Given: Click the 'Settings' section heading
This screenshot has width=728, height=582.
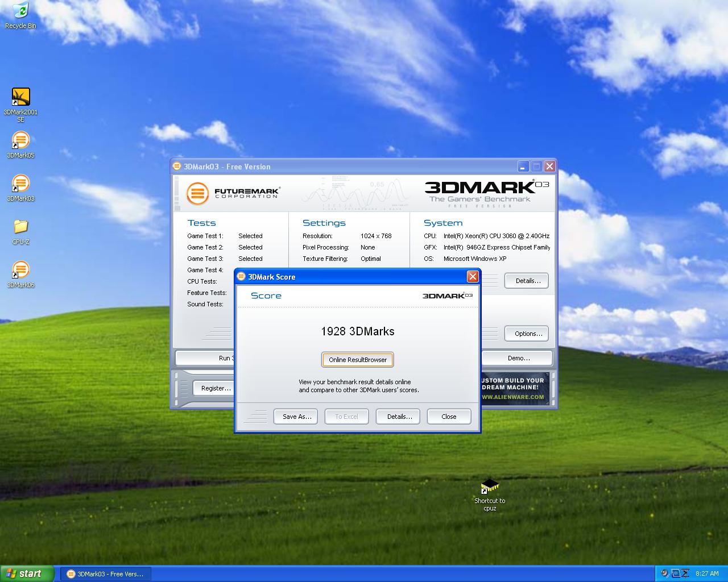Looking at the screenshot, I should (x=324, y=223).
